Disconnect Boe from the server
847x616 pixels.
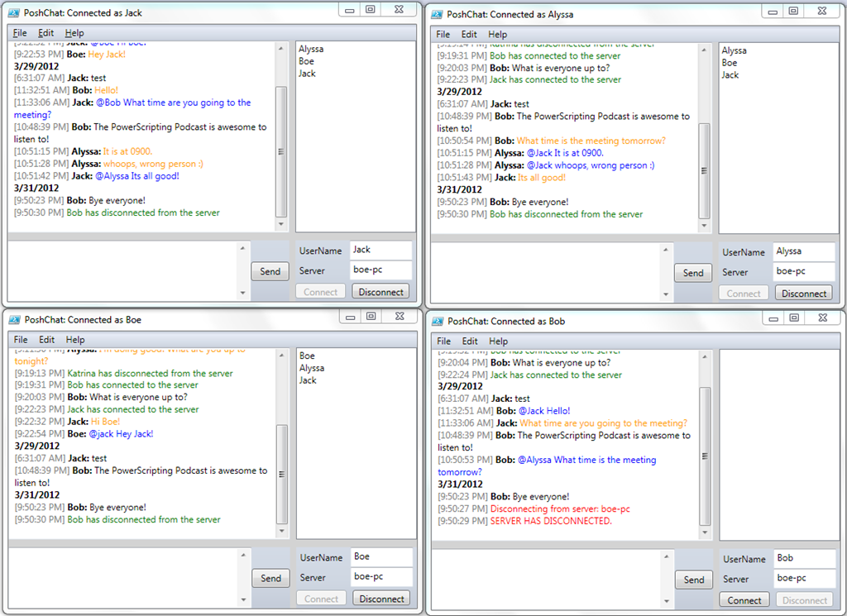[381, 599]
